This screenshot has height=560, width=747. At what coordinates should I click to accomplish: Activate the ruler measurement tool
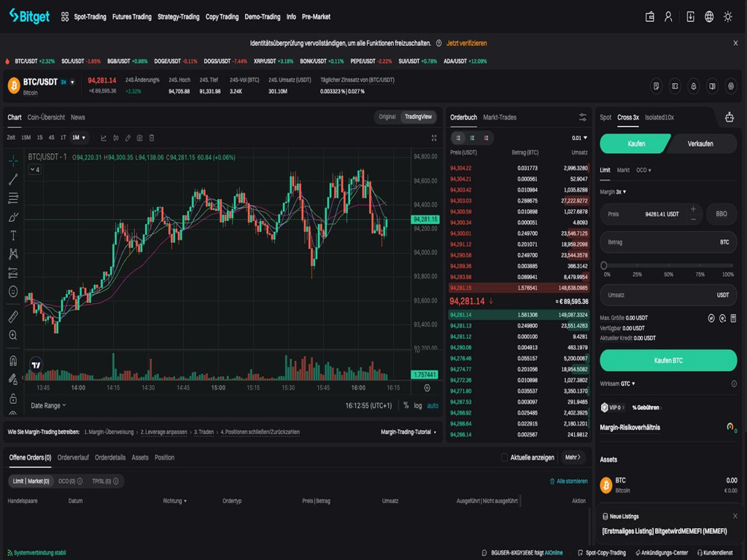point(13,317)
